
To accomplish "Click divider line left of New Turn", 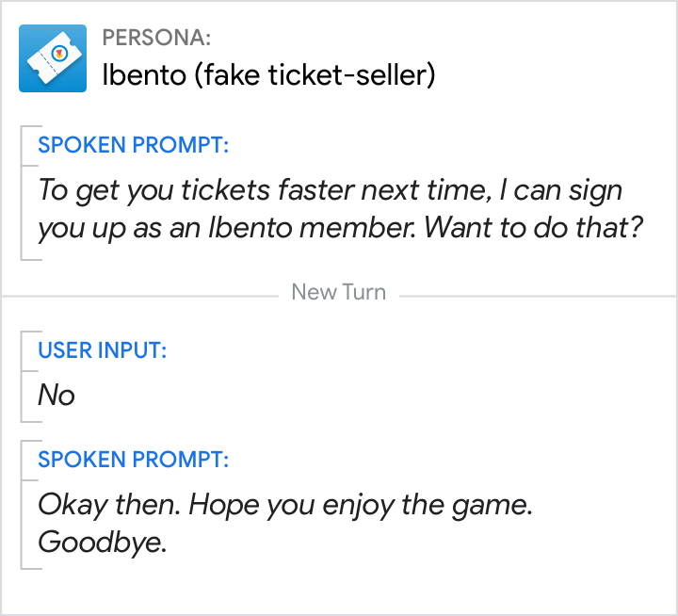I will (141, 296).
